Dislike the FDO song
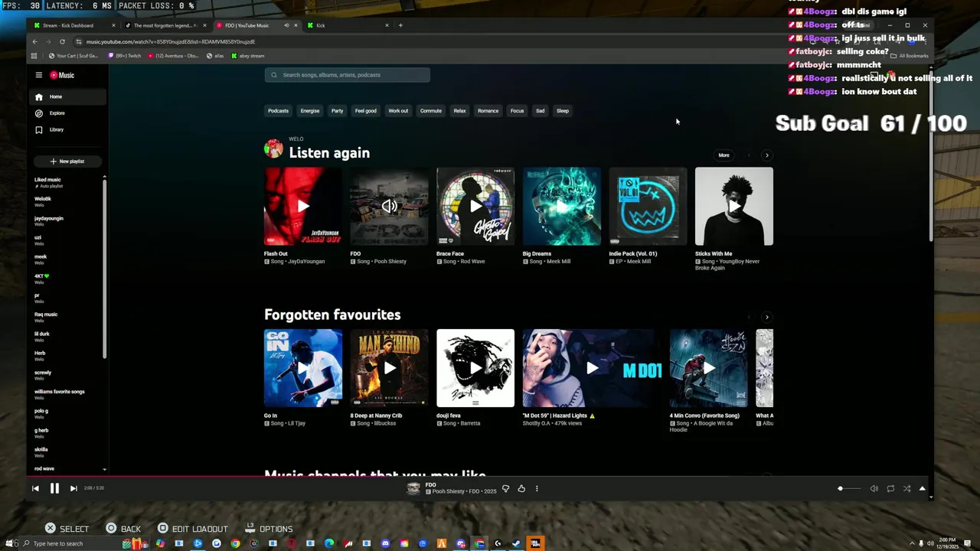 [505, 488]
